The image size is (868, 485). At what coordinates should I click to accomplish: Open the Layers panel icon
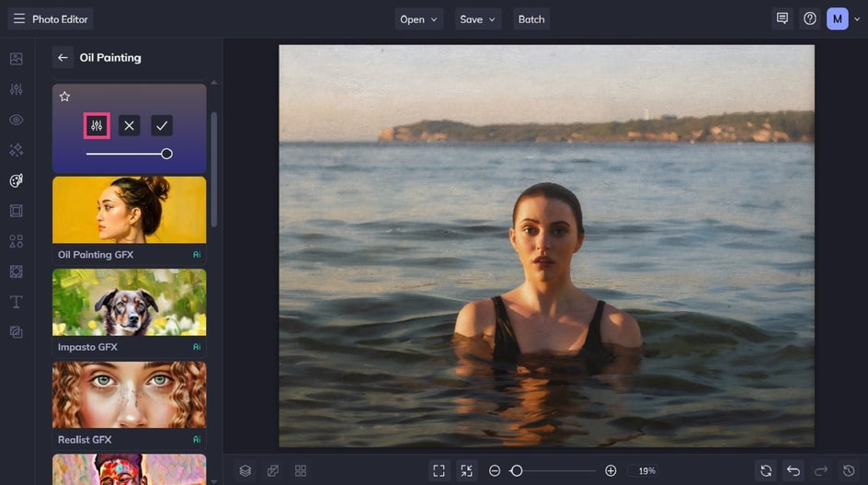point(246,470)
